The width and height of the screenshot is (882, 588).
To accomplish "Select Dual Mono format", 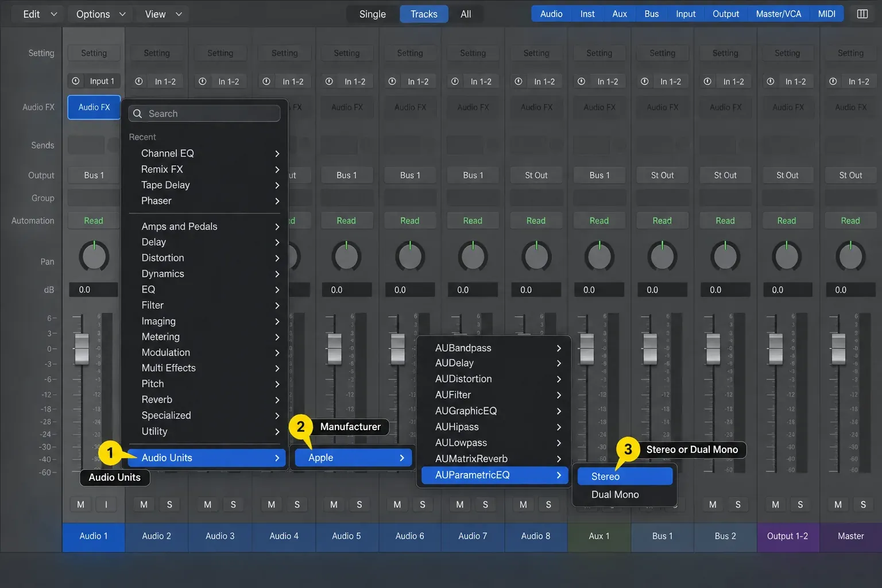I will click(625, 494).
